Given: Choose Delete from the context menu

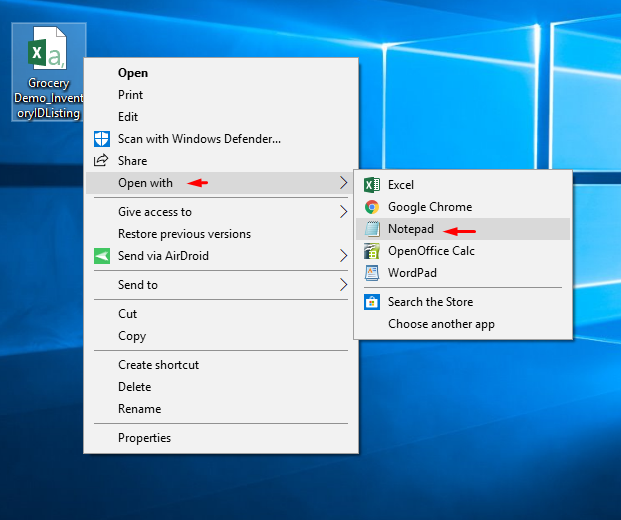Looking at the screenshot, I should 221,387.
